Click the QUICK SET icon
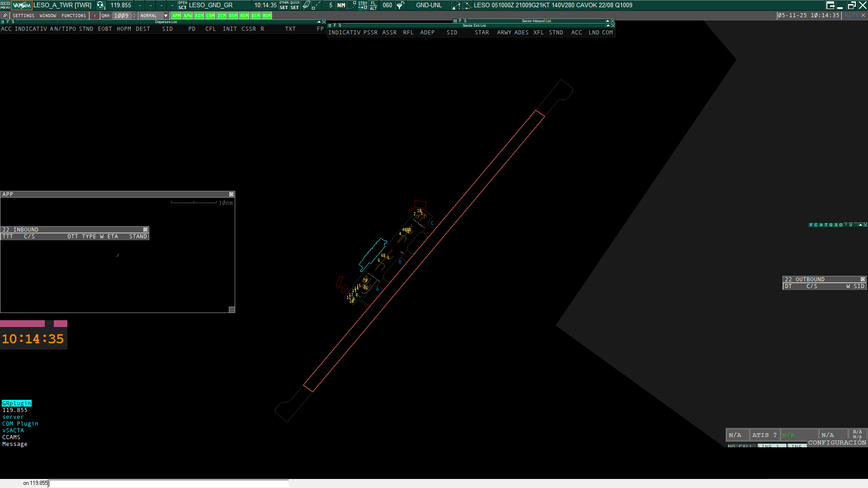This screenshot has width=868, height=488. point(294,5)
